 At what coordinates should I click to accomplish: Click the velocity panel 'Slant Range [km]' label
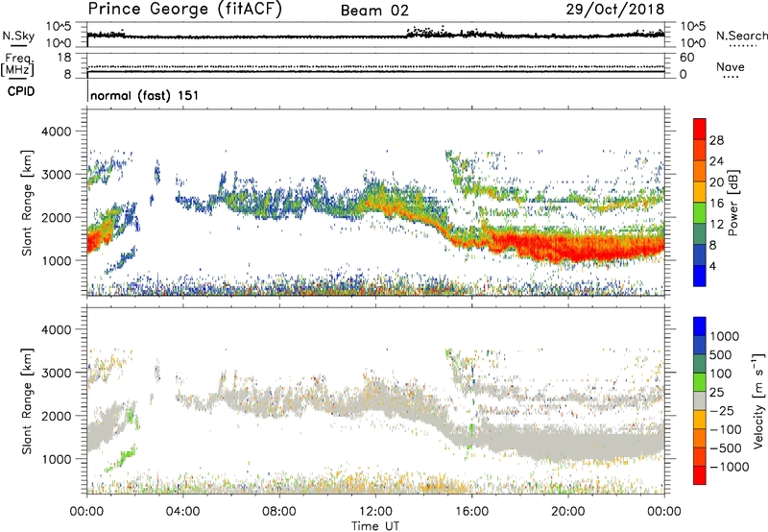pyautogui.click(x=27, y=400)
